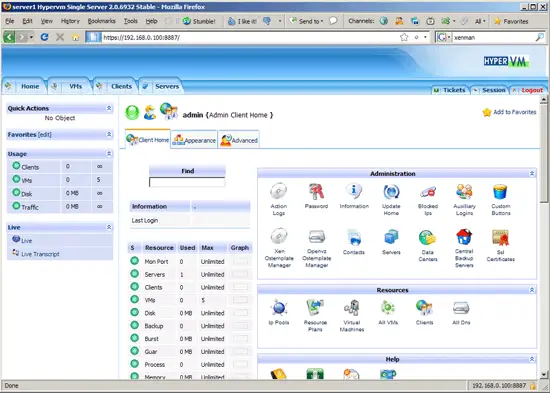550x393 pixels.
Task: Switch to the Servers main tab
Action: [x=161, y=86]
